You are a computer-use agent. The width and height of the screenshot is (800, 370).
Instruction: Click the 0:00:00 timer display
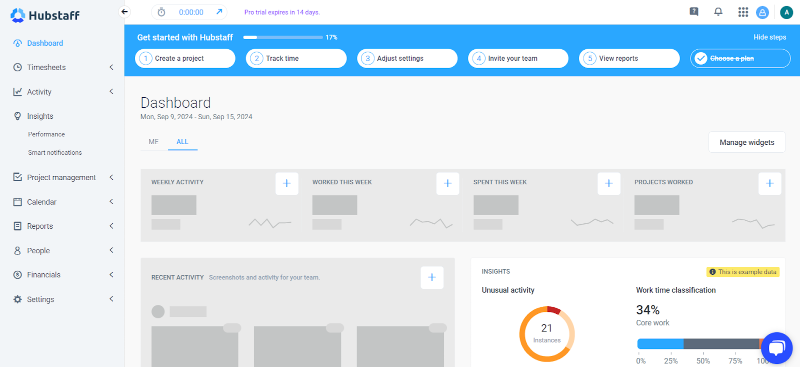tap(191, 12)
